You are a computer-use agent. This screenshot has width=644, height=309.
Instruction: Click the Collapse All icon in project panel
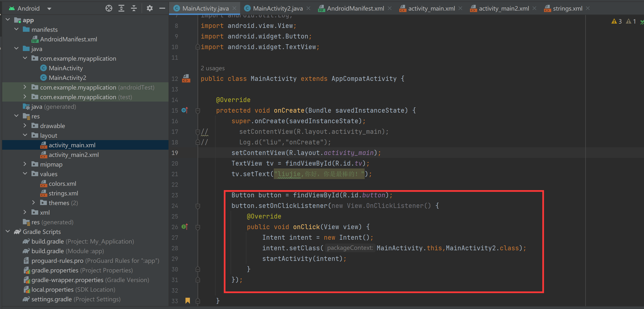coord(134,8)
